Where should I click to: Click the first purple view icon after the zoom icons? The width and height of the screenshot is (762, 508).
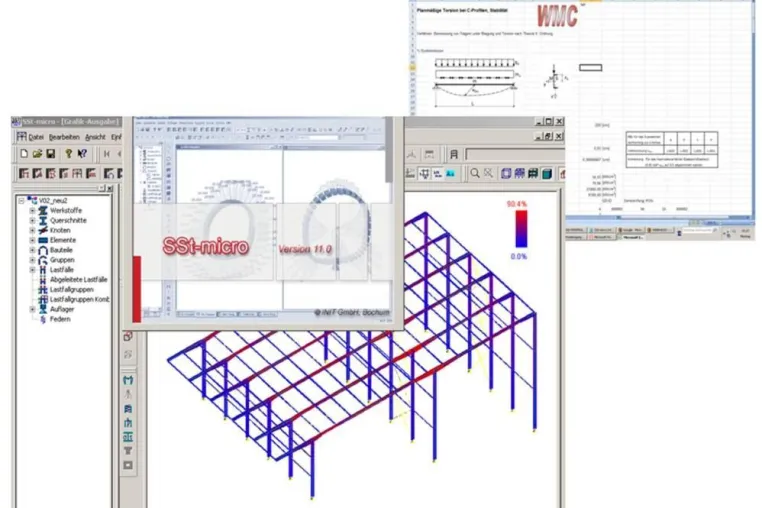[x=506, y=173]
